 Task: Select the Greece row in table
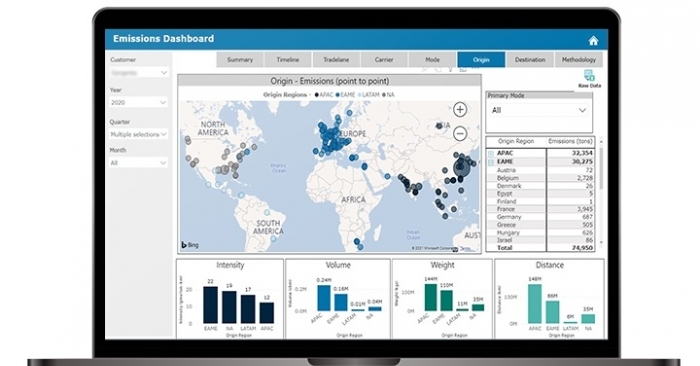[540, 225]
